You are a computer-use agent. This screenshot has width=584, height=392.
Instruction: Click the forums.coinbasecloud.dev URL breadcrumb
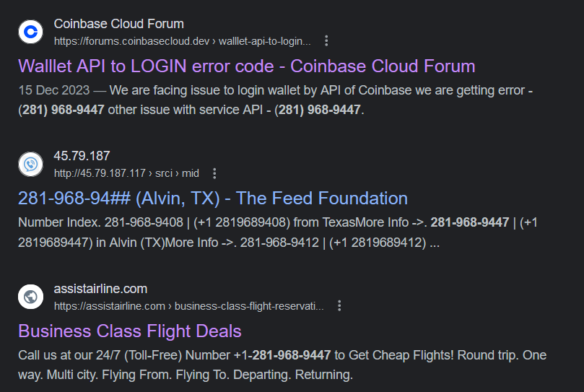point(182,41)
